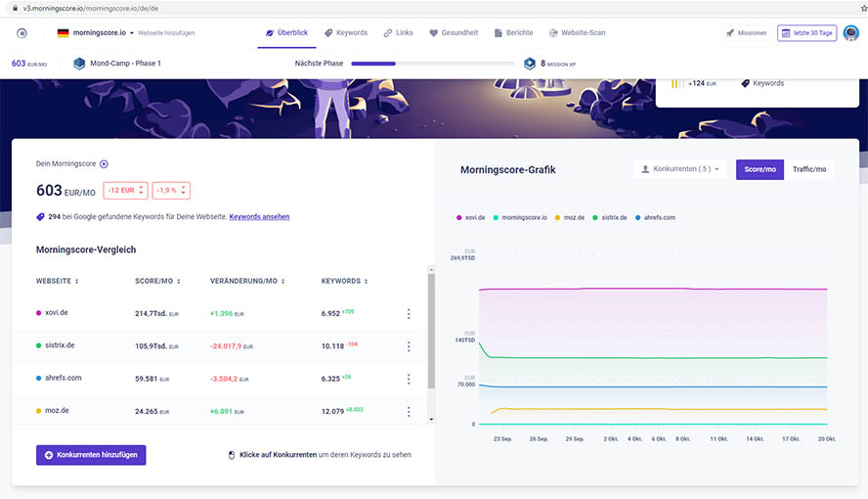Switch to the Überblick tab
This screenshot has height=499, width=868.
tap(286, 32)
